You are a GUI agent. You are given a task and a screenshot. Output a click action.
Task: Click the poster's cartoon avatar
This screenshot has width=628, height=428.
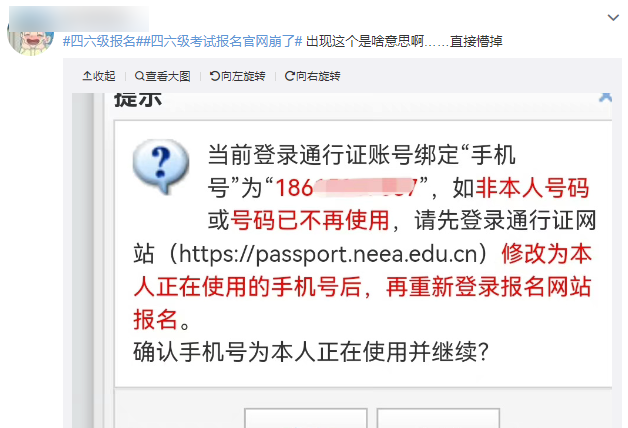[30, 38]
